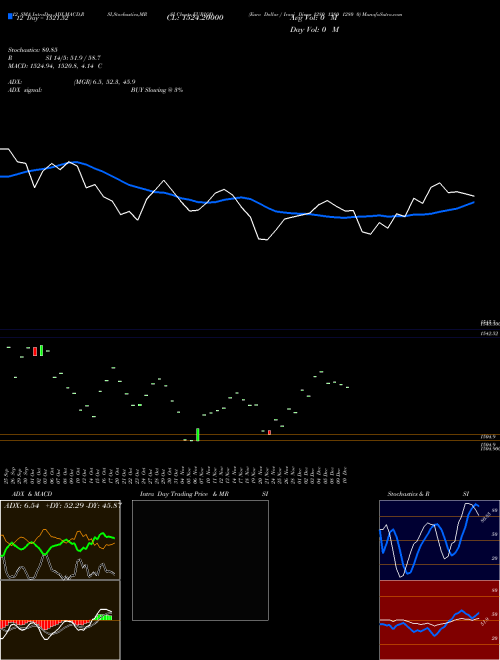Image resolution: width=500 pixels, height=660 pixels.
Task: Click the 'ADX: 6.54 +DY: 52.29 -DY: 45.87' header
Action: pos(63,505)
